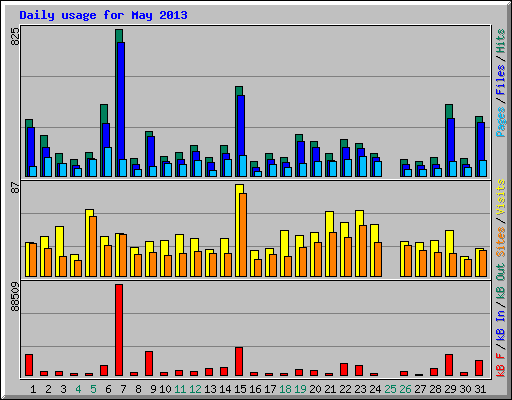Image resolution: width=512 pixels, height=400 pixels.
Task: Click the green 'Hits' legend label
Action: click(501, 41)
